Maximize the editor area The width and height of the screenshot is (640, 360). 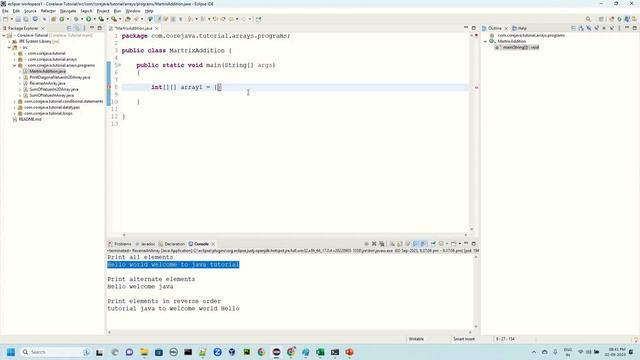[473, 28]
